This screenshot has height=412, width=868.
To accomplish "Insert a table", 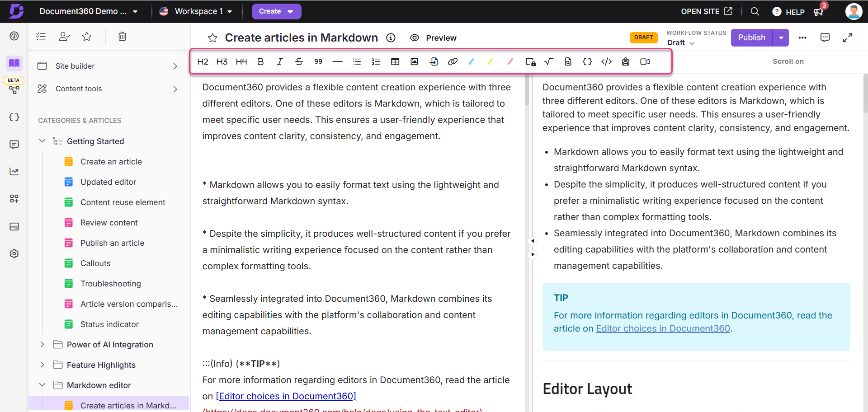I will click(395, 61).
